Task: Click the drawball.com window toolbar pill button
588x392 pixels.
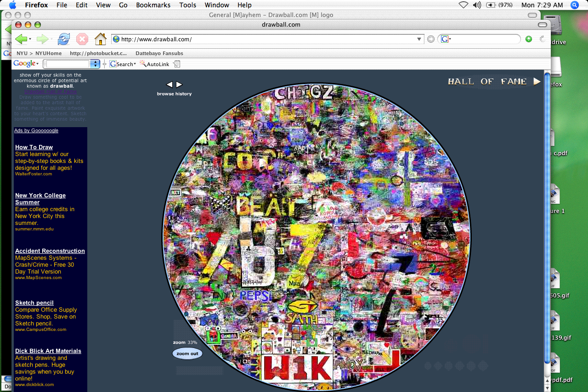Action: point(543,24)
